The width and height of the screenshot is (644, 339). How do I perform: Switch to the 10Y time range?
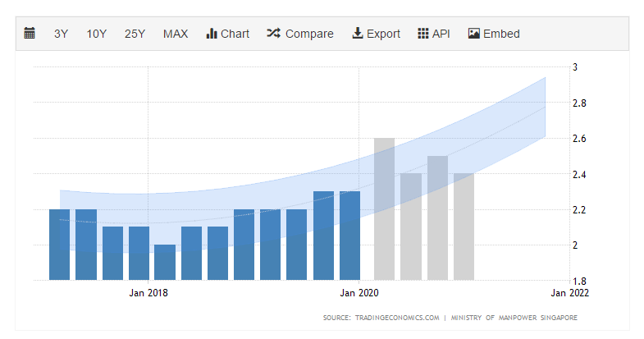click(97, 34)
